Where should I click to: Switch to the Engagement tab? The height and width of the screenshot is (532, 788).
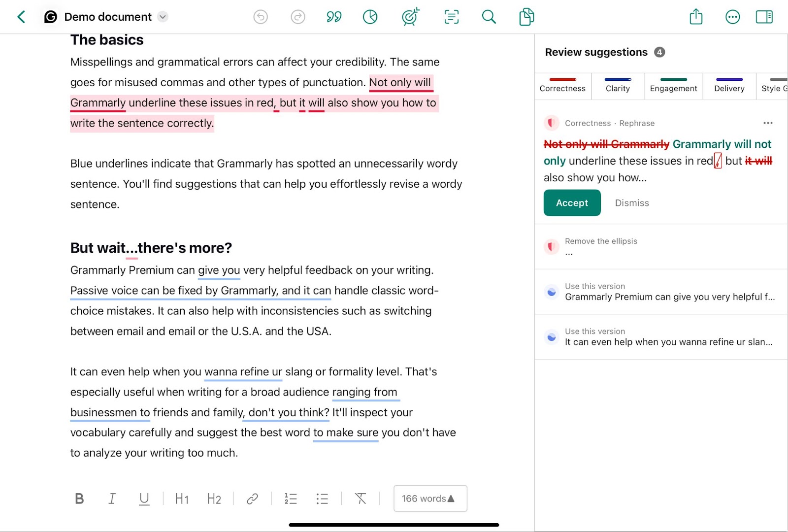673,86
